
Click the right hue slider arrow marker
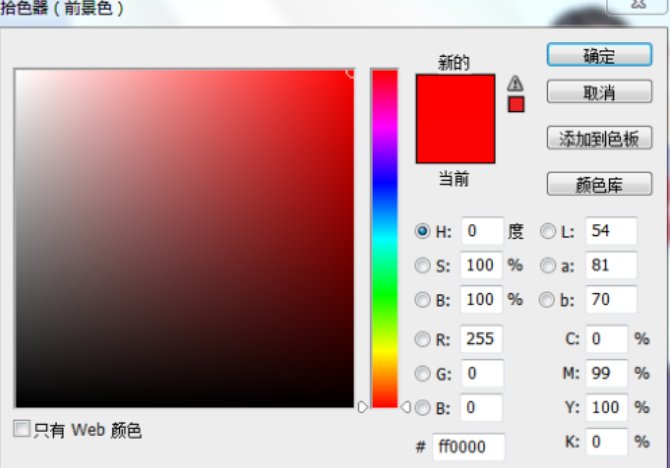(406, 407)
